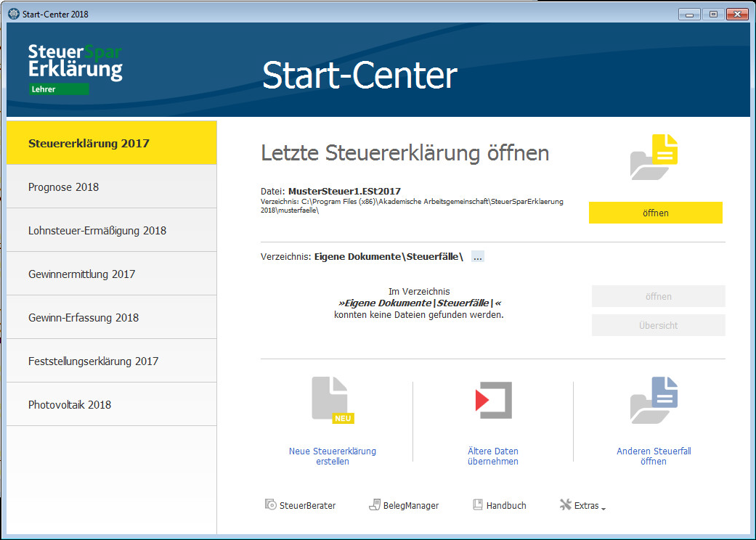Click the NEU document icon
This screenshot has width=756, height=540.
tap(333, 400)
